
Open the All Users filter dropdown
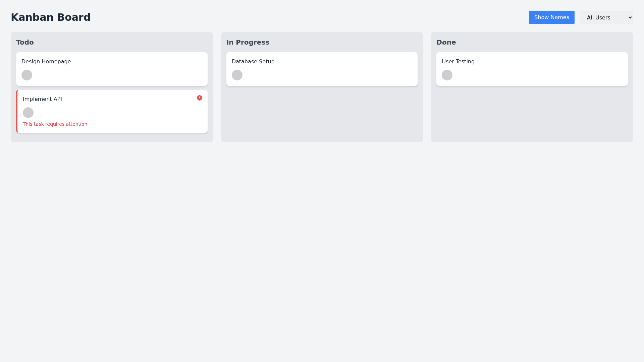606,17
